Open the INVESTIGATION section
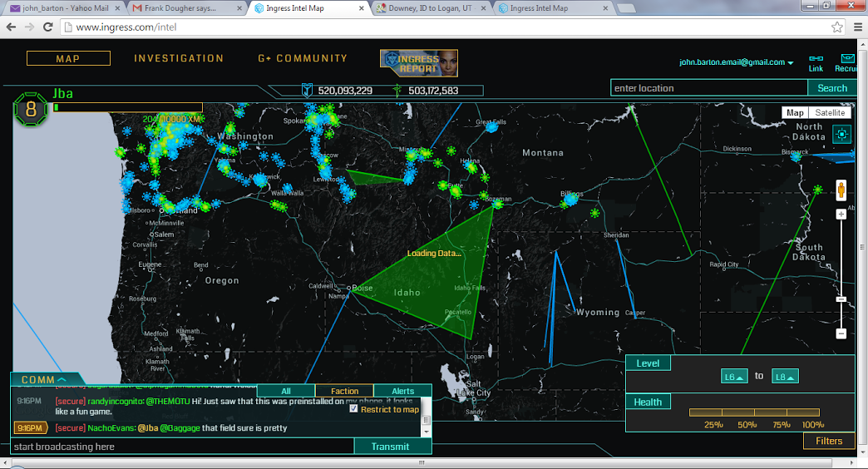The height and width of the screenshot is (469, 868). (x=179, y=58)
